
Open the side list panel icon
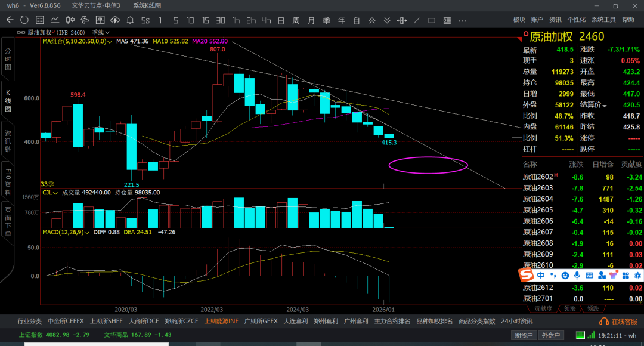tap(447, 20)
